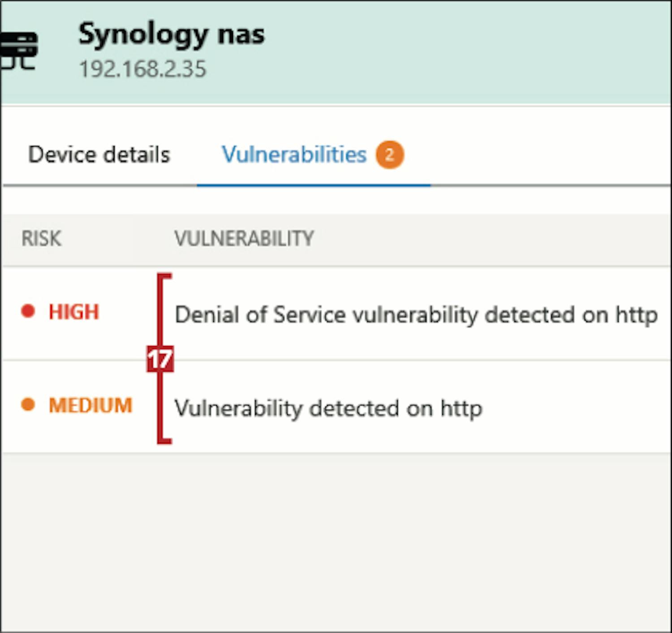Sort by the RISK column header
Image resolution: width=672 pixels, height=633 pixels.
click(41, 239)
